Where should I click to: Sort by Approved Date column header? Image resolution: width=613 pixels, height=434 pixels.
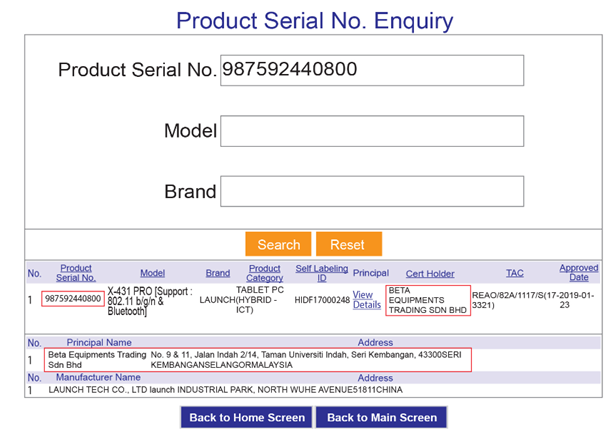[x=579, y=273]
